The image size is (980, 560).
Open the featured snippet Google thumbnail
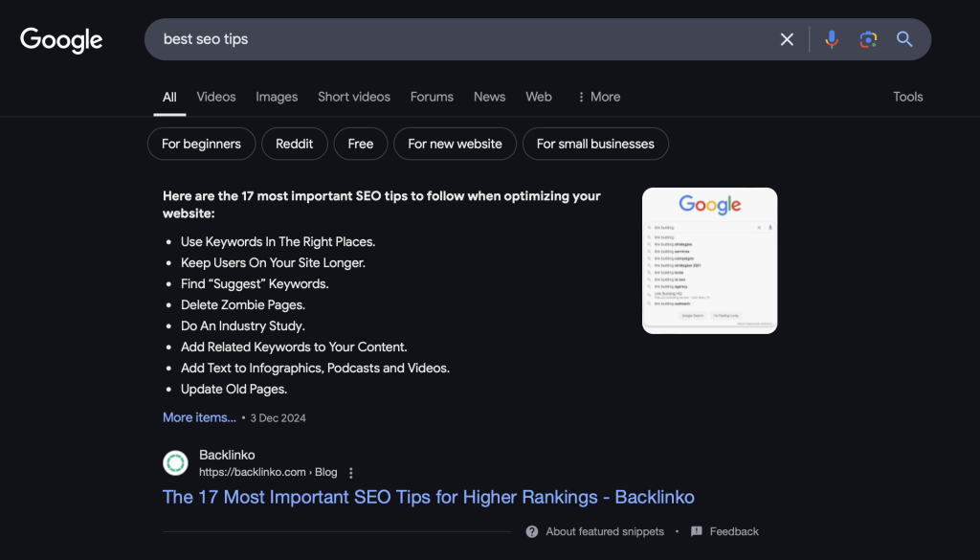pyautogui.click(x=709, y=260)
